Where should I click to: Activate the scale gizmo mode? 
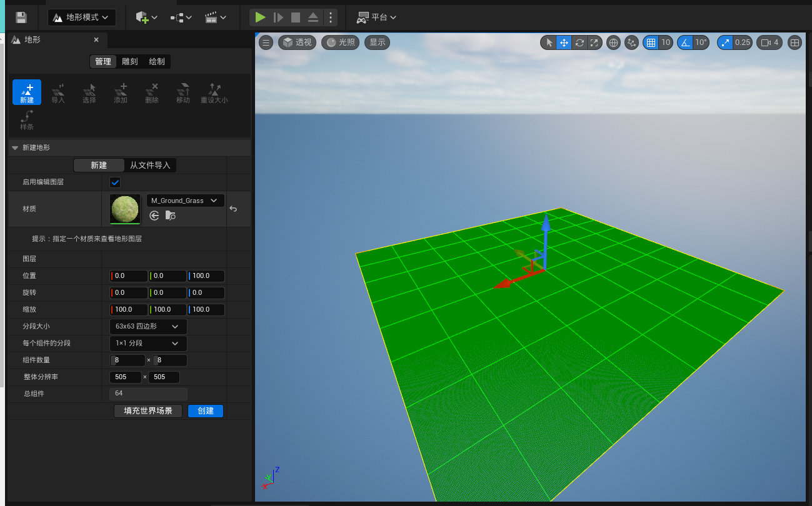(x=594, y=42)
